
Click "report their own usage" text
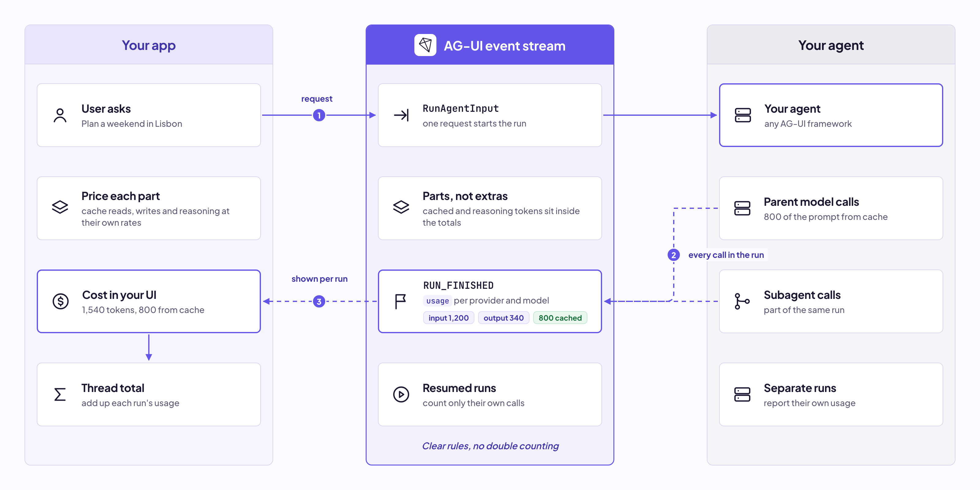tap(809, 403)
